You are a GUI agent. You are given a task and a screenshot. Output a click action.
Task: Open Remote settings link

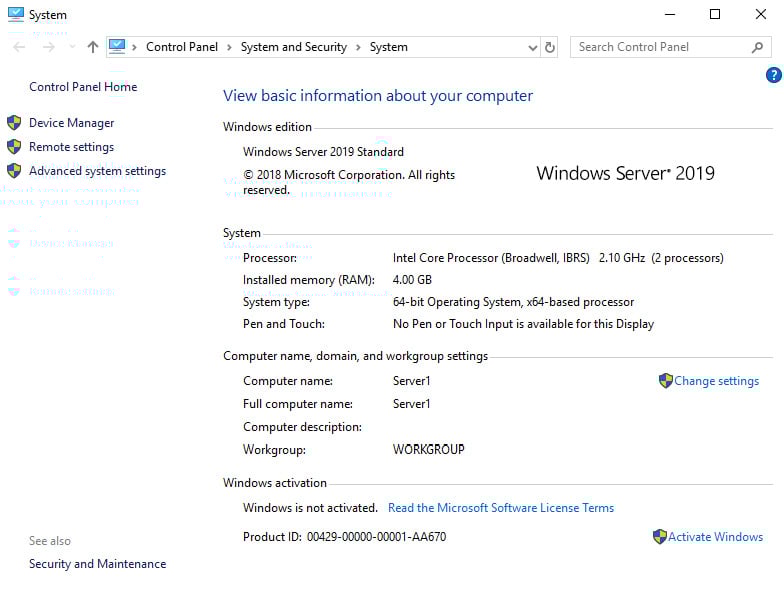coord(72,147)
